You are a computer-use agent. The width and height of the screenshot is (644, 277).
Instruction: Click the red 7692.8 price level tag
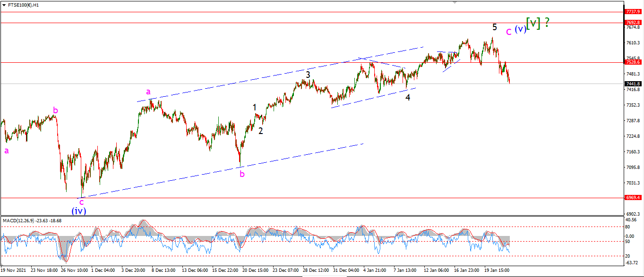pyautogui.click(x=633, y=23)
